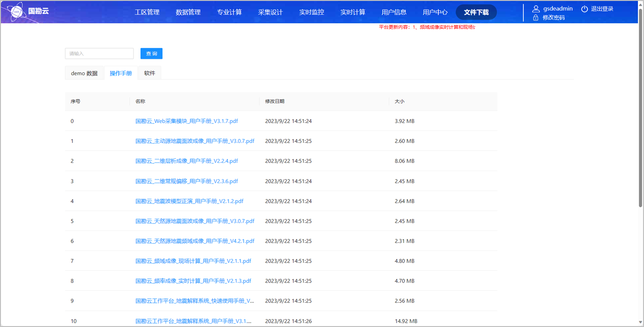This screenshot has width=644, height=327.
Task: Click the 修改密码 link
Action: [554, 18]
